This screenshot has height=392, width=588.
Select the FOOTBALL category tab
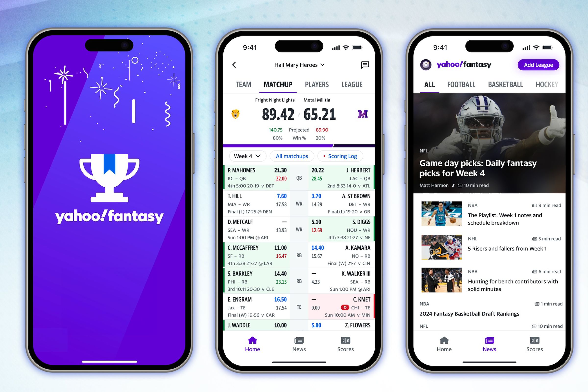[462, 84]
